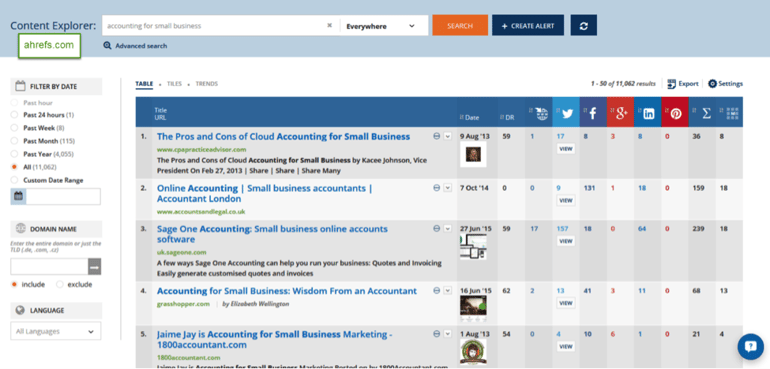Click the CREATE ALERT button
This screenshot has width=770, height=369.
coord(528,26)
